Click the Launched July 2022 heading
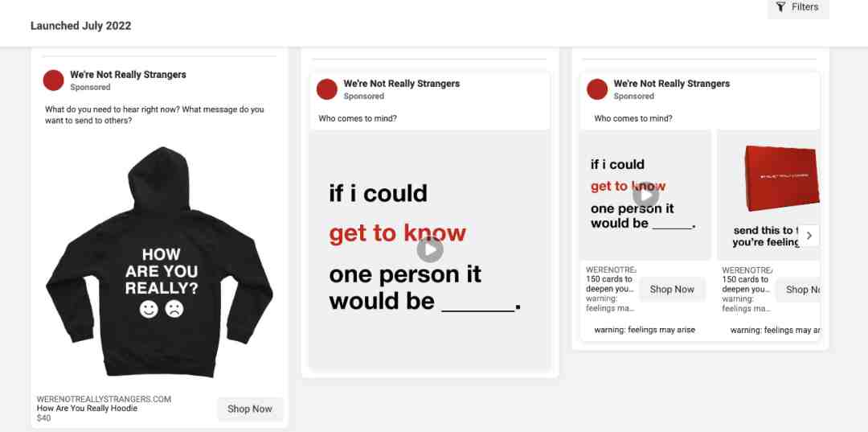Image resolution: width=868 pixels, height=432 pixels. click(81, 26)
